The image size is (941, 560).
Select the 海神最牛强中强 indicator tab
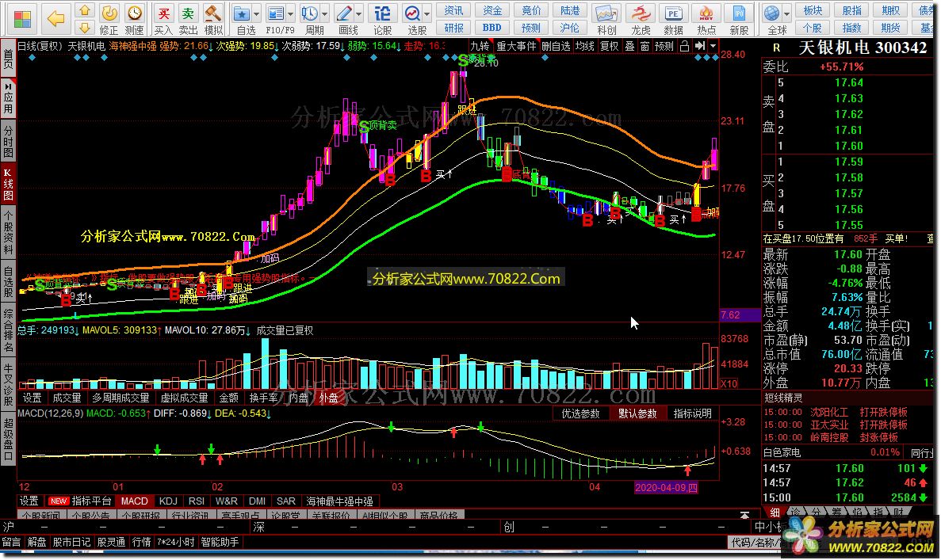[339, 501]
